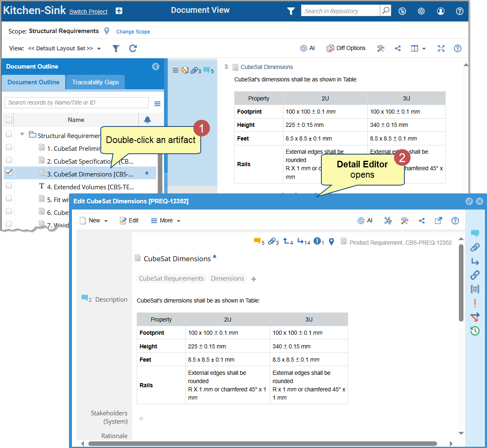The image size is (487, 448).
Task: Open the Default Layout Set dropdown
Action: (x=64, y=48)
